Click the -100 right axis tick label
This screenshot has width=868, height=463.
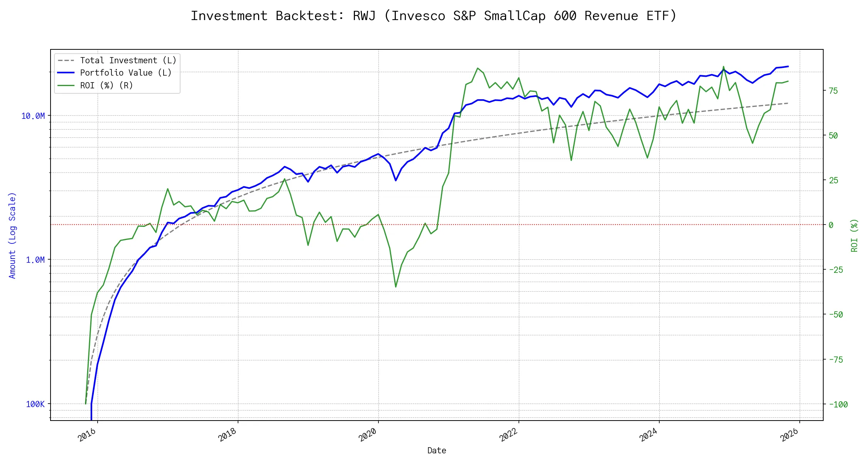[x=838, y=405]
